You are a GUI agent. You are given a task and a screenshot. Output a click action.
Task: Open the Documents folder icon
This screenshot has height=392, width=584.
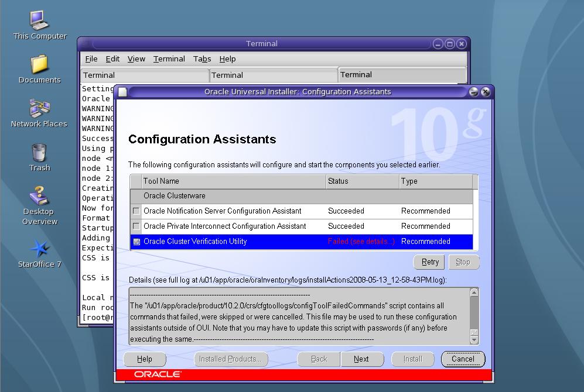39,69
